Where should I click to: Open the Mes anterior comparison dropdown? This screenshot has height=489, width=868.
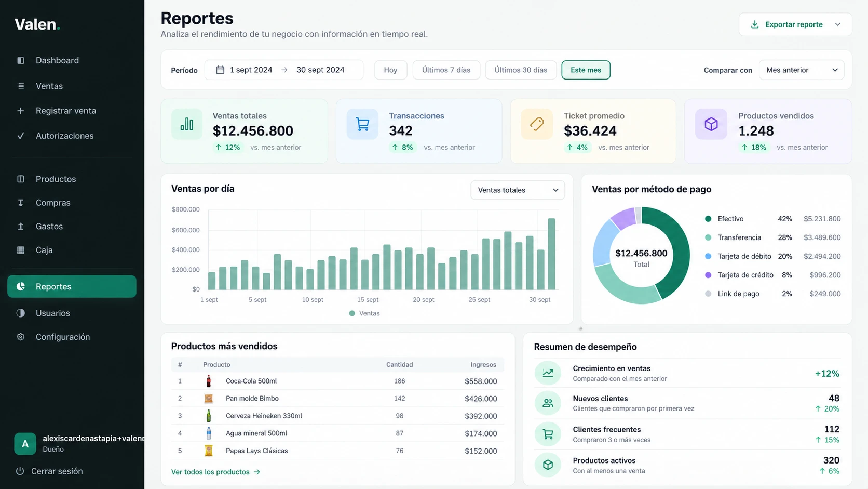point(802,70)
